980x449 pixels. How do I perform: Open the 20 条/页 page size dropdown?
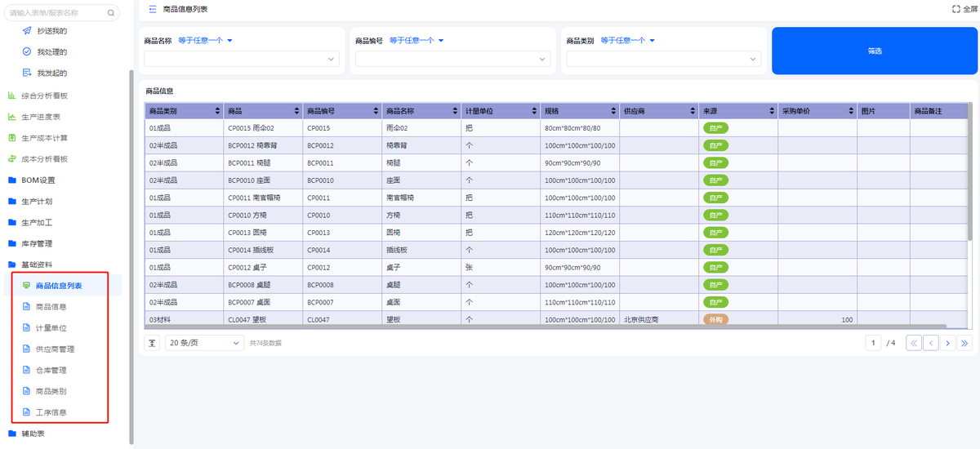(x=204, y=343)
